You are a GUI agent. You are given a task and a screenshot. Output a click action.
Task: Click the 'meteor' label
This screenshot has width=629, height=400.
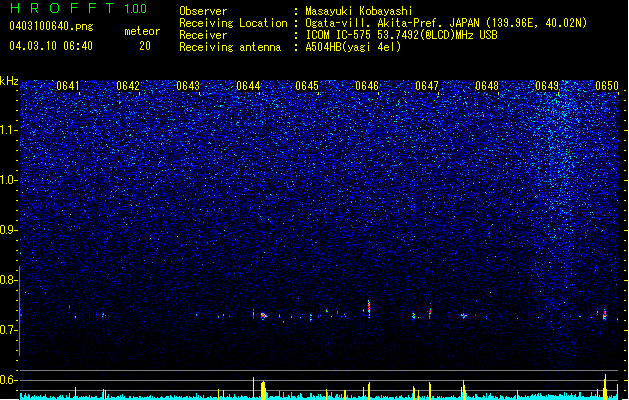click(x=142, y=31)
